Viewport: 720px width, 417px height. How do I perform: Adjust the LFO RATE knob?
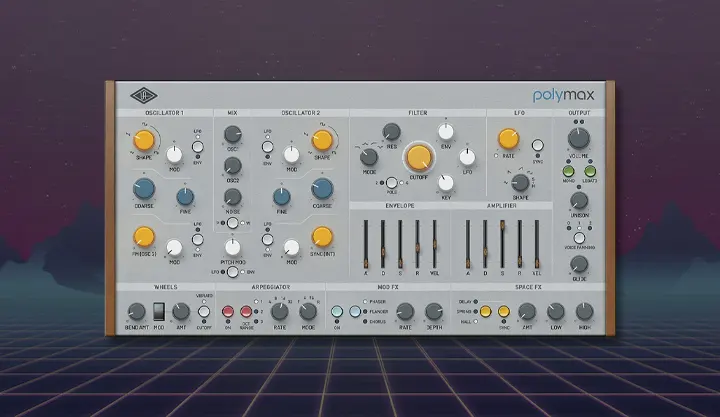pos(508,139)
